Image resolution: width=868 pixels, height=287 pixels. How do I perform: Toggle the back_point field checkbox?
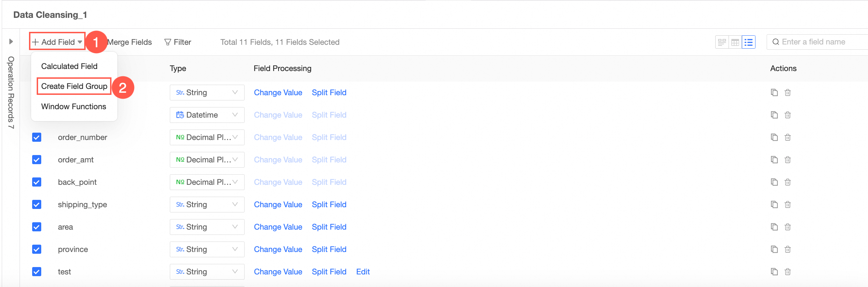coord(37,182)
